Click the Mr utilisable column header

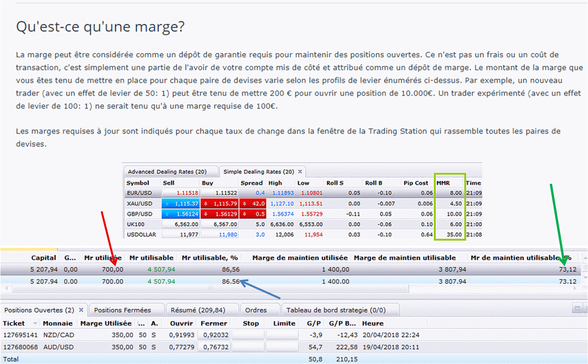click(x=151, y=258)
